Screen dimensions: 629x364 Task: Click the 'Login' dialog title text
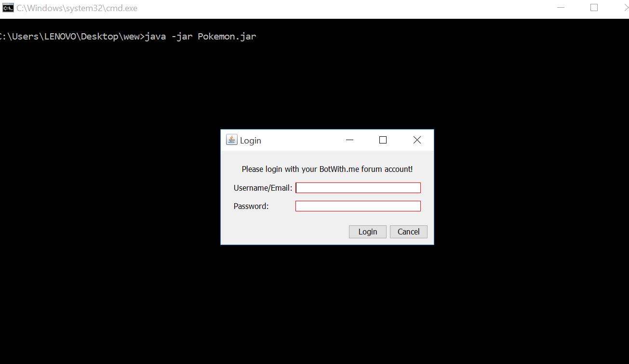tap(251, 141)
